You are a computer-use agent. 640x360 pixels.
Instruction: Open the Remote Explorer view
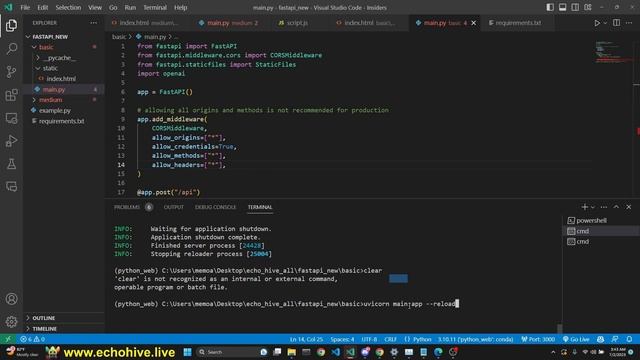click(11, 118)
